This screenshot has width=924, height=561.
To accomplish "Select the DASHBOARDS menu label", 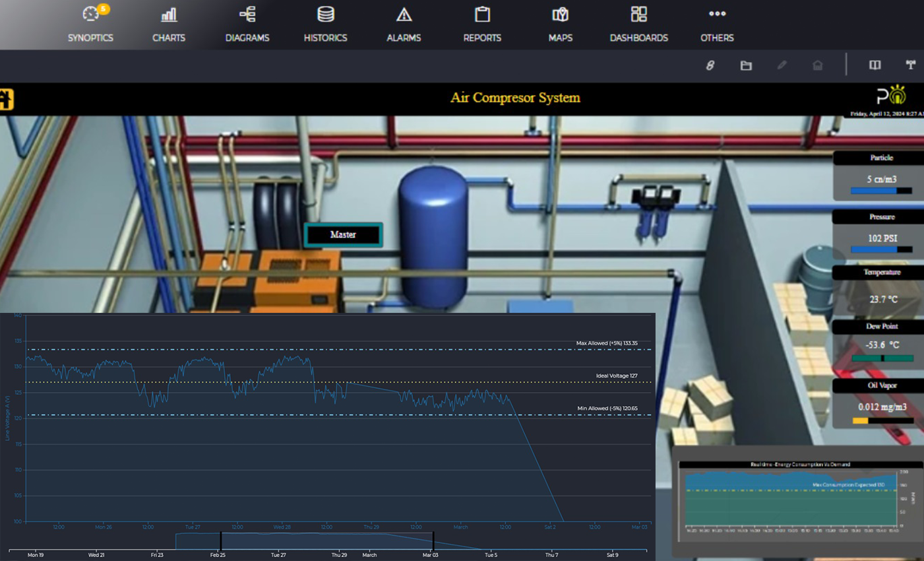I will [x=638, y=38].
